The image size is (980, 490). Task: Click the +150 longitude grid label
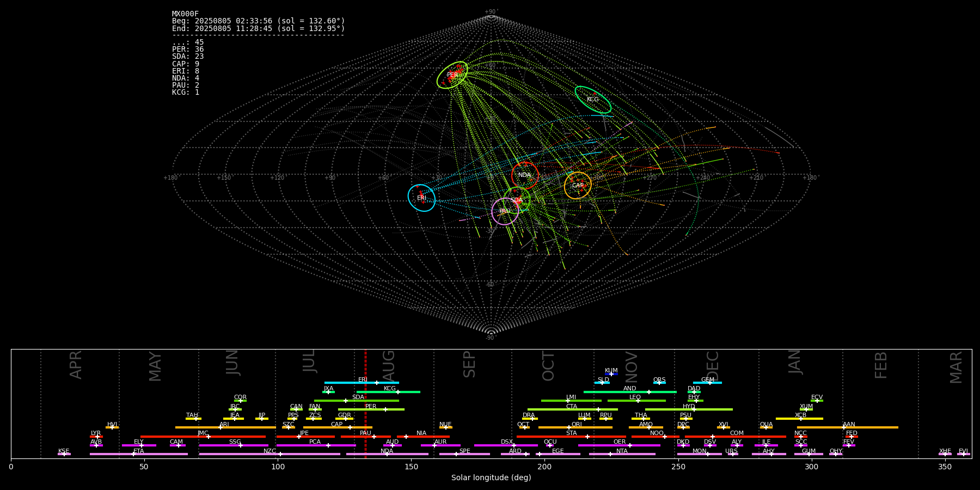click(x=224, y=178)
